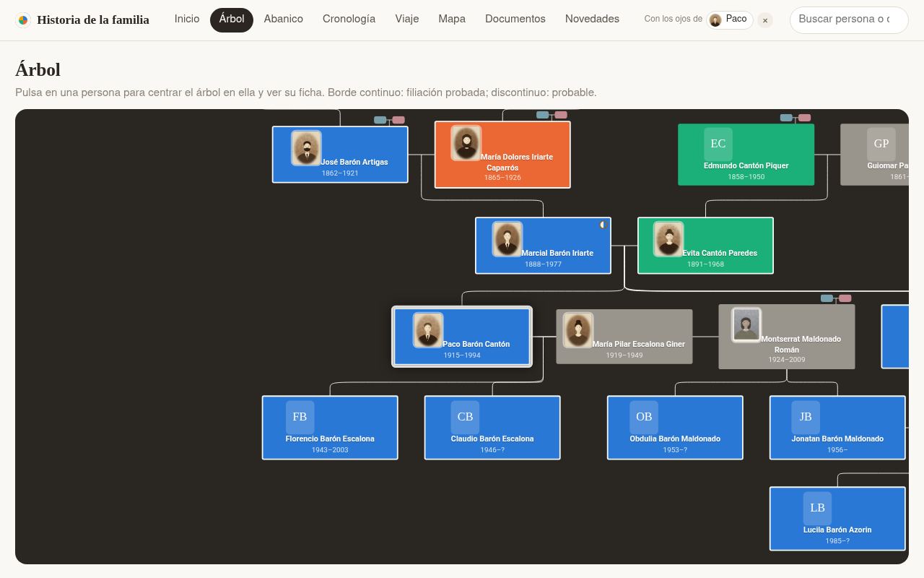Image resolution: width=924 pixels, height=578 pixels.
Task: Clear the Paco perspective with the × button
Action: click(765, 20)
